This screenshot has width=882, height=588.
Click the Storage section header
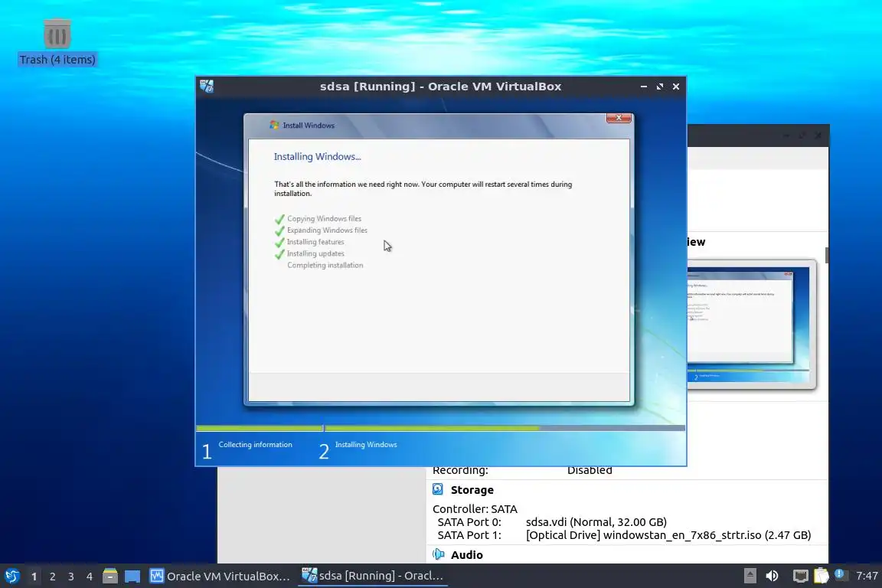pyautogui.click(x=472, y=489)
